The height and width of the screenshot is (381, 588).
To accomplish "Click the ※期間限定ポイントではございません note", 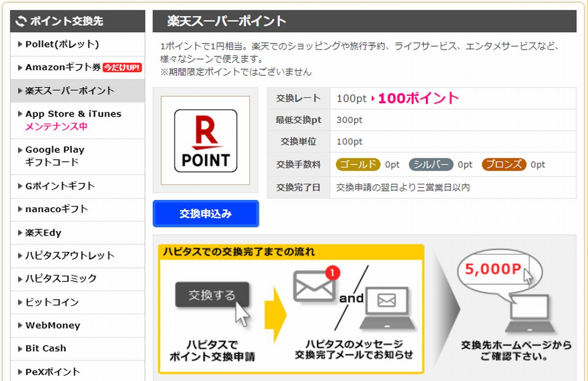I will [236, 72].
